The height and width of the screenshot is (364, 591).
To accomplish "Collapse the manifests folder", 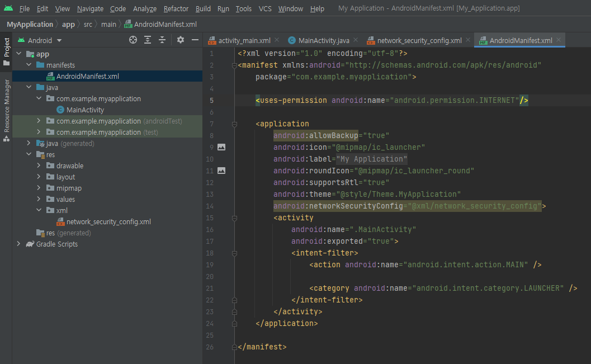I will 29,65.
